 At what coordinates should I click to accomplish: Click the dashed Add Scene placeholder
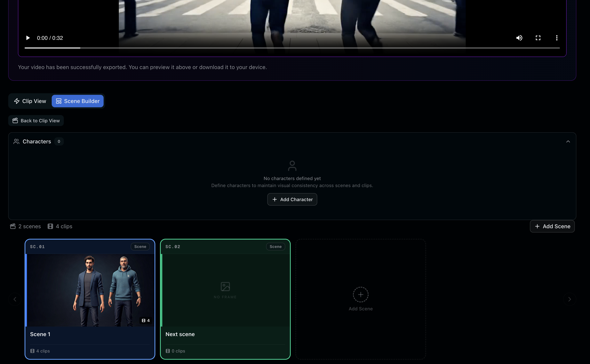pos(361,299)
